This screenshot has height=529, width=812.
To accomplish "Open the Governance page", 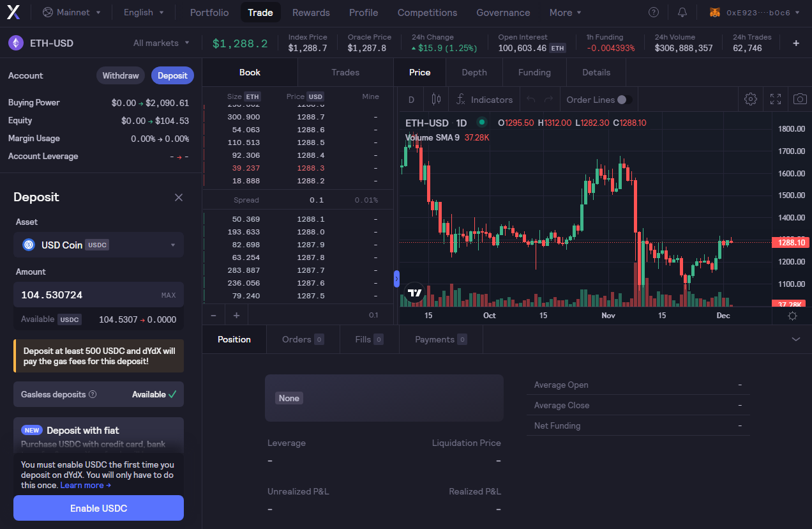I will click(503, 12).
